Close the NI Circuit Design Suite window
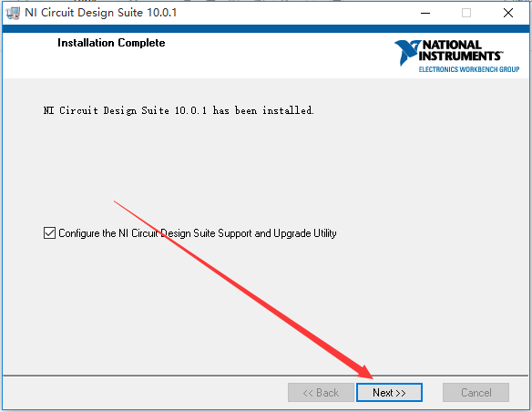Image resolution: width=532 pixels, height=412 pixels. (x=508, y=13)
